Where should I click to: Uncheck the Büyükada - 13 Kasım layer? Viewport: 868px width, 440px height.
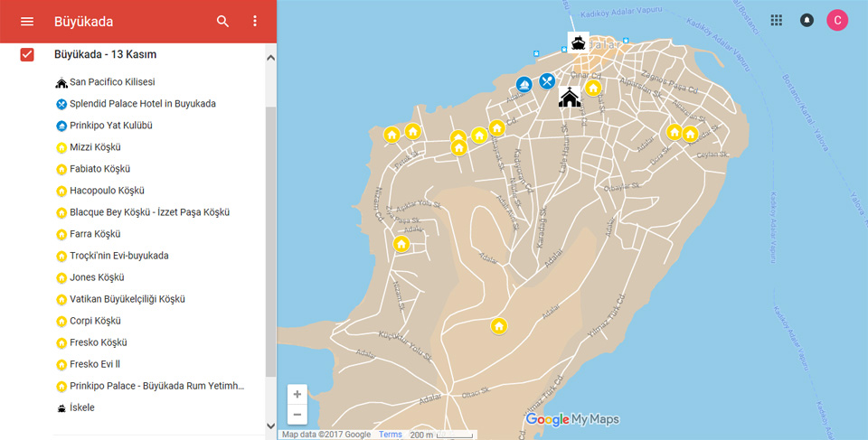point(27,54)
